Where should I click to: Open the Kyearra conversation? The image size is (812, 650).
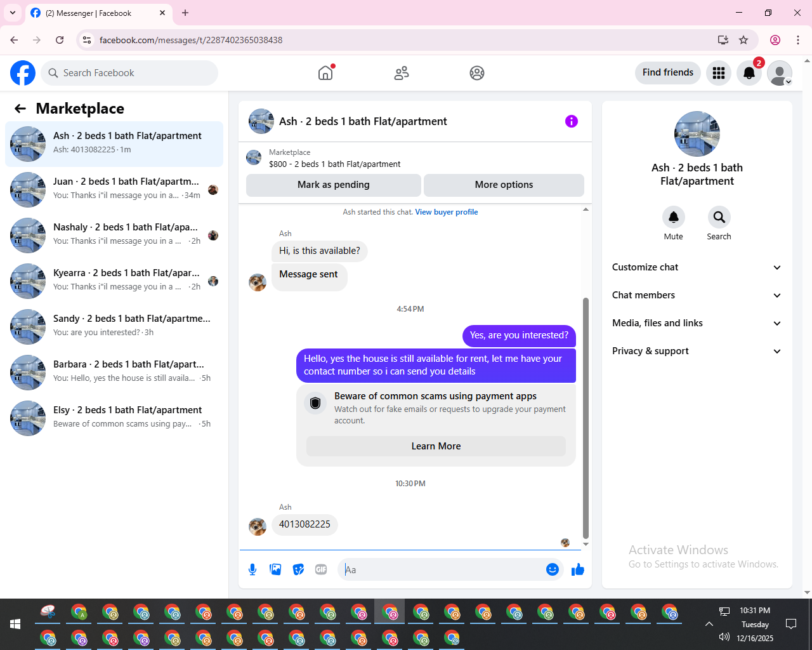[x=114, y=281]
